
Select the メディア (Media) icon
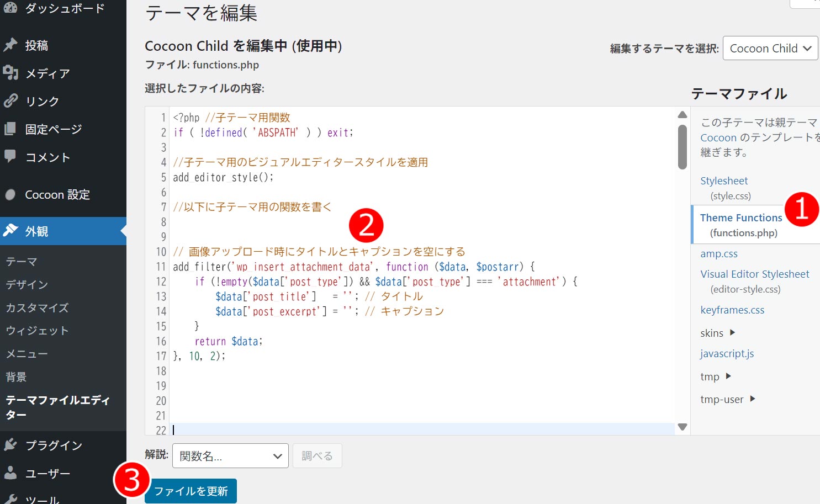tap(12, 73)
